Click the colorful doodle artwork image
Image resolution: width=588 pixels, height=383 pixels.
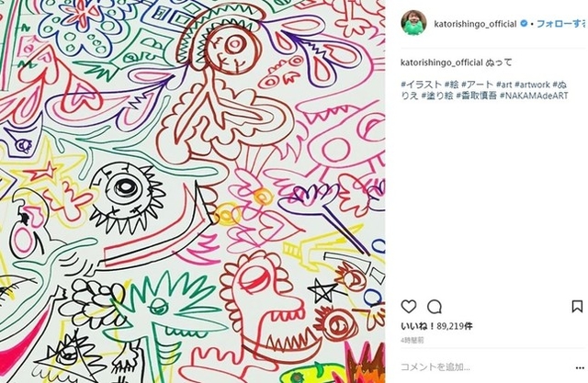coord(192,191)
